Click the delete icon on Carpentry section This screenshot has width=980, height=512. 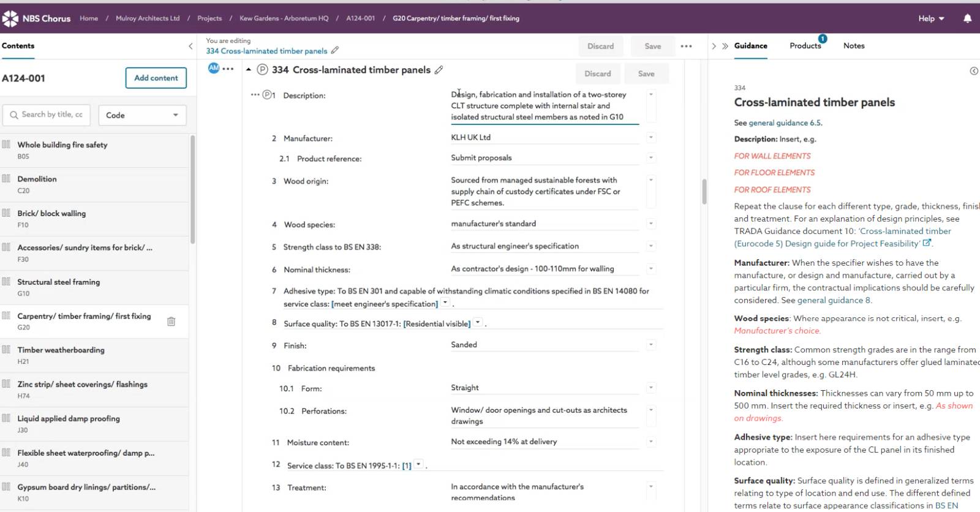171,322
